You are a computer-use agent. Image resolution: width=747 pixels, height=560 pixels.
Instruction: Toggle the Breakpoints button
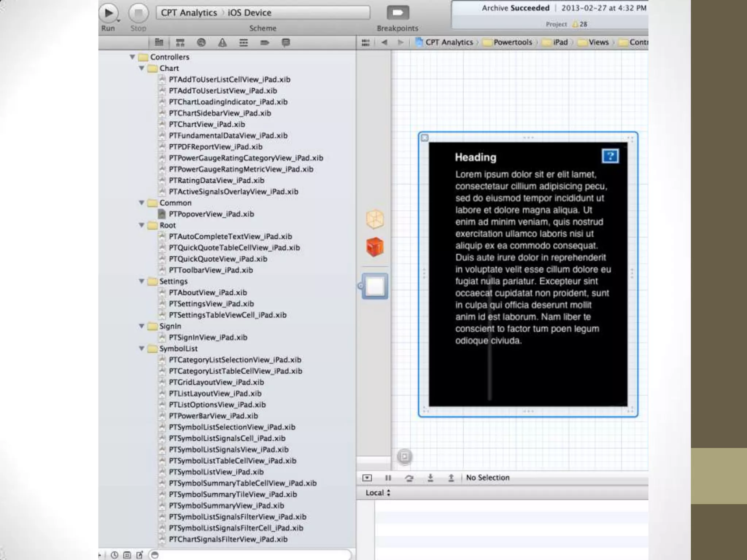[398, 13]
